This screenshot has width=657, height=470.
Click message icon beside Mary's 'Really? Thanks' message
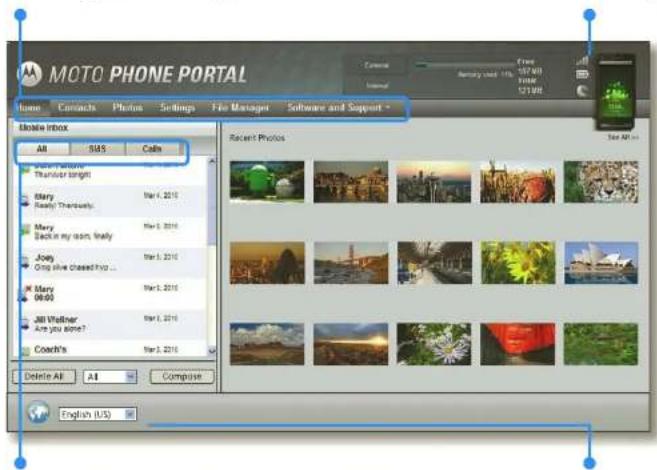[x=25, y=201]
